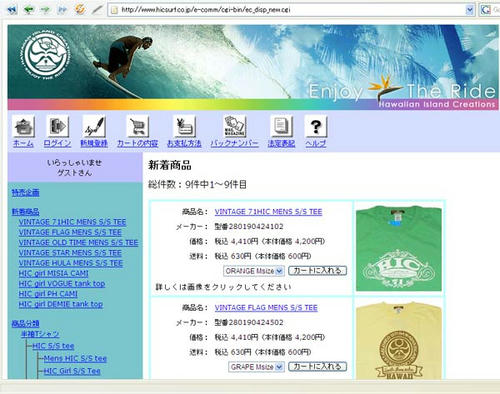Click the Google search engine icon

point(486,10)
